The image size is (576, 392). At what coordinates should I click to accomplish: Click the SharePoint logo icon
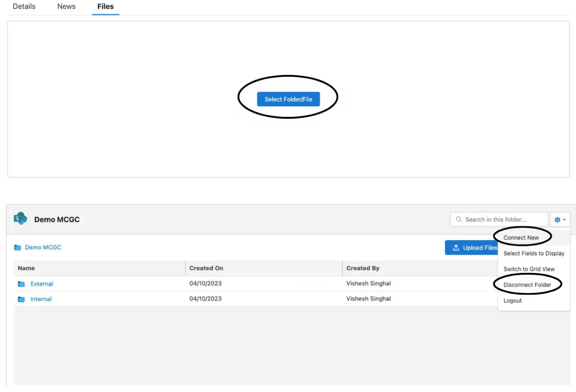coord(21,219)
